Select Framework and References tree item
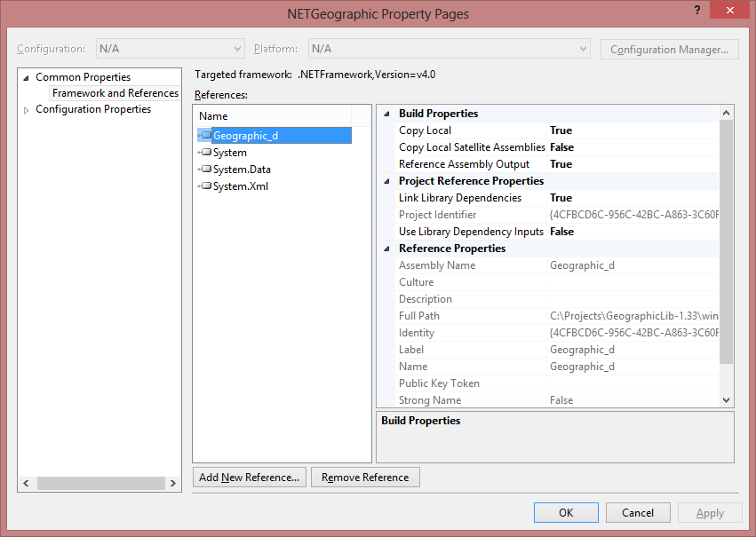 click(x=115, y=93)
